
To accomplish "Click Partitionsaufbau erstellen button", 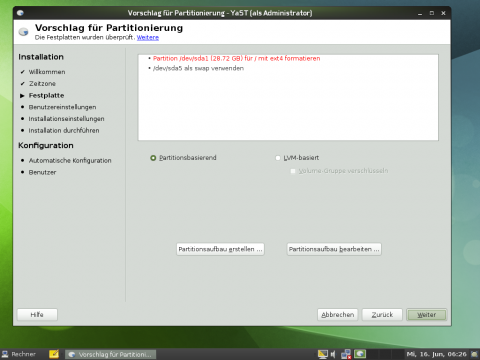I will pos(220,249).
